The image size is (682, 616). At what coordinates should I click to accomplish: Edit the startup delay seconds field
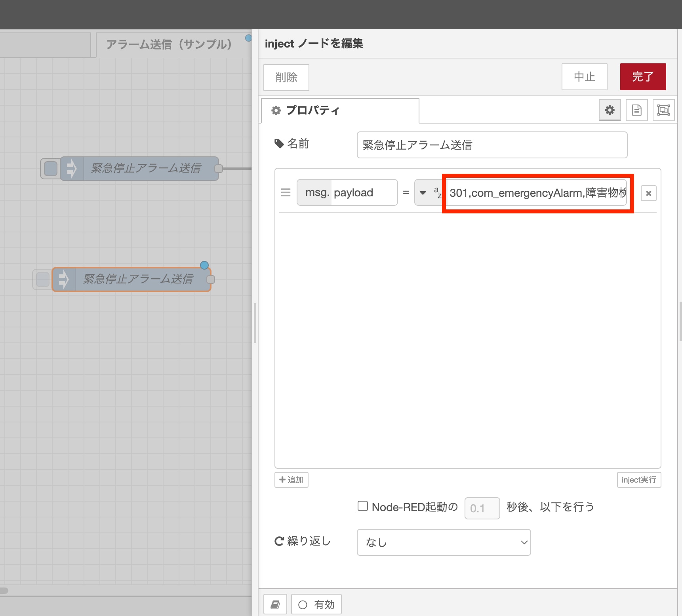tap(482, 508)
